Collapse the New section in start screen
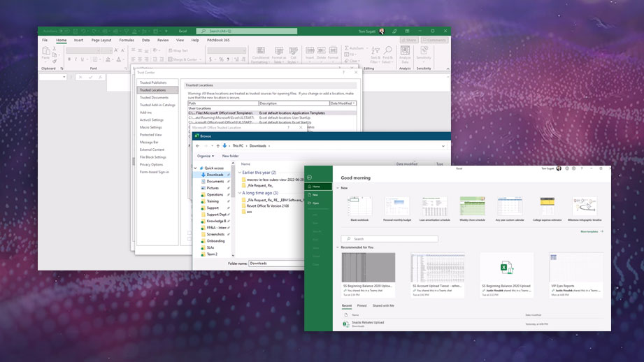 pos(338,188)
